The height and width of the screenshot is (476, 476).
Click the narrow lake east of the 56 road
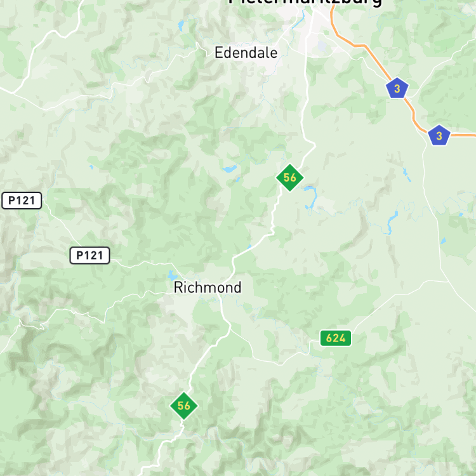pos(391,221)
